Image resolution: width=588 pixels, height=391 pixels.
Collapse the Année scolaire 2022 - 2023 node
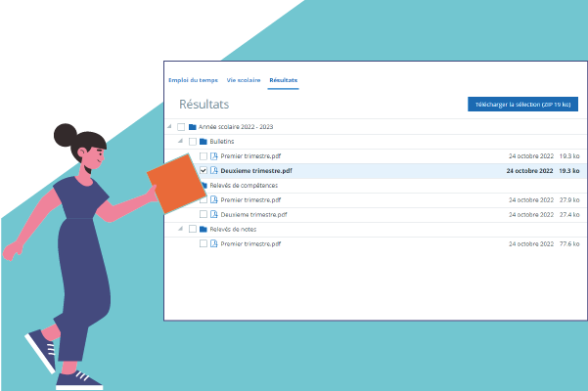click(169, 127)
